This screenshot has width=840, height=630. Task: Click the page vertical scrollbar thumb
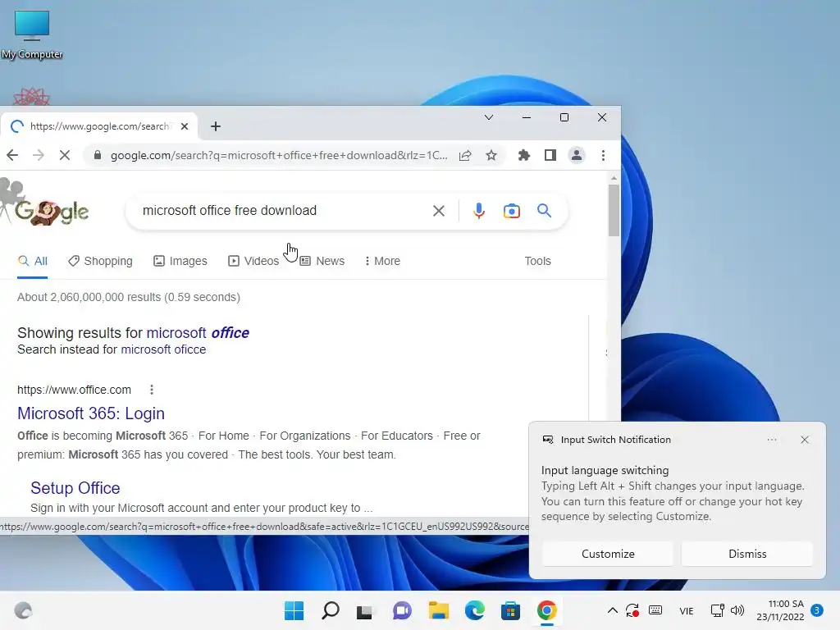(x=614, y=210)
